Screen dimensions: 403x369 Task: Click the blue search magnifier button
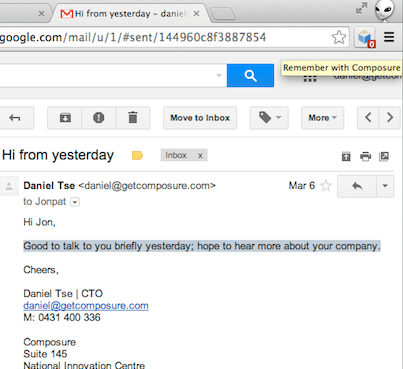pyautogui.click(x=250, y=76)
